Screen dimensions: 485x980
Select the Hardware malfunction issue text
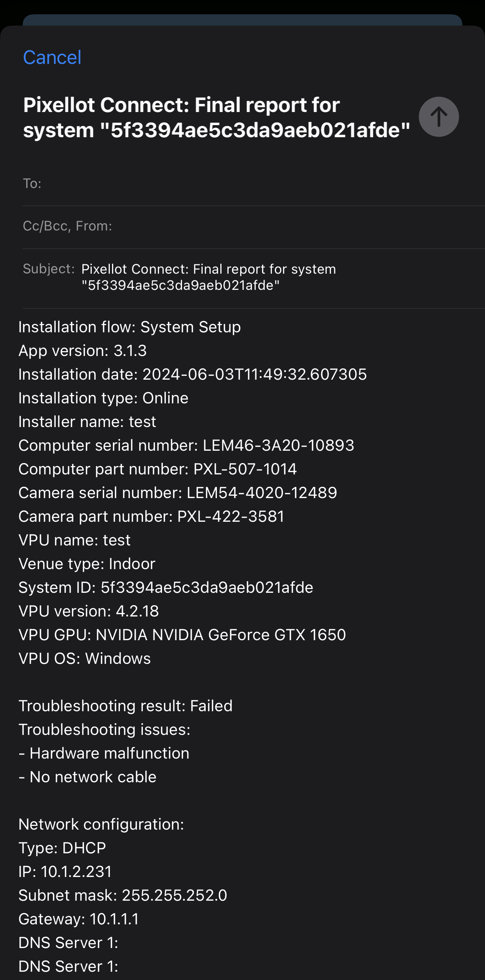(x=103, y=753)
